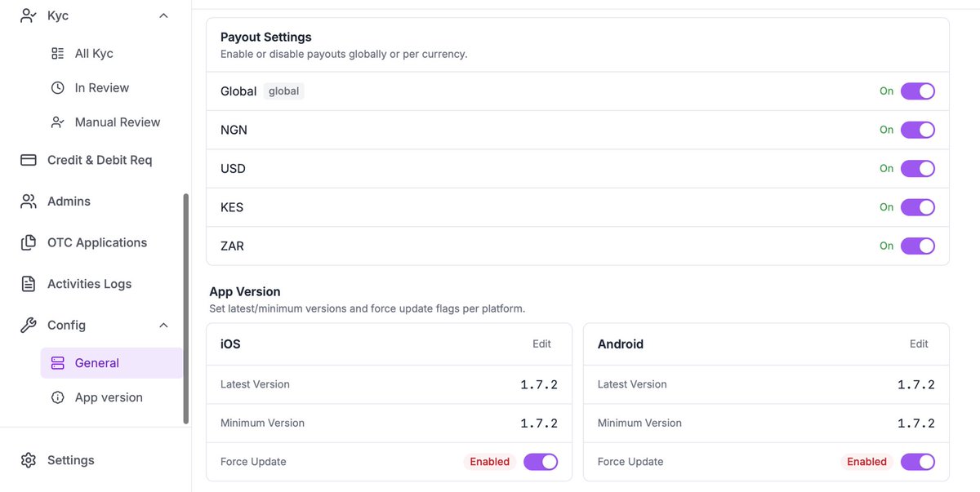Click the NGN currency label
The image size is (980, 492).
[x=234, y=130]
